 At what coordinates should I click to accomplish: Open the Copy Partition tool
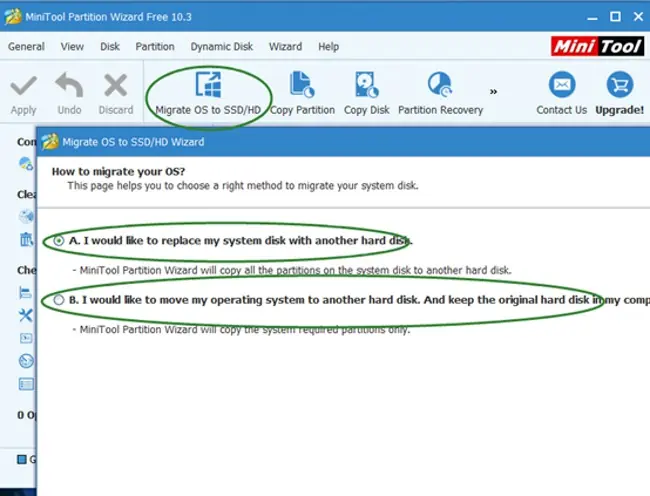point(302,94)
